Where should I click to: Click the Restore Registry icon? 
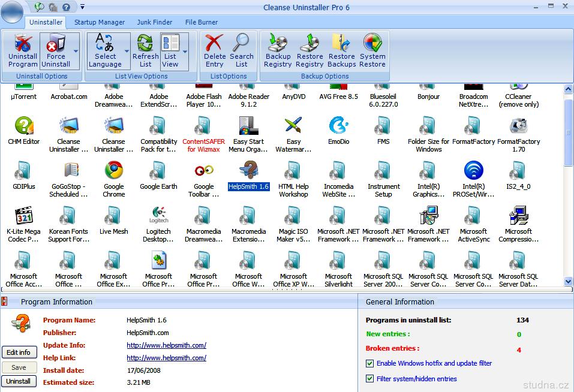click(309, 50)
